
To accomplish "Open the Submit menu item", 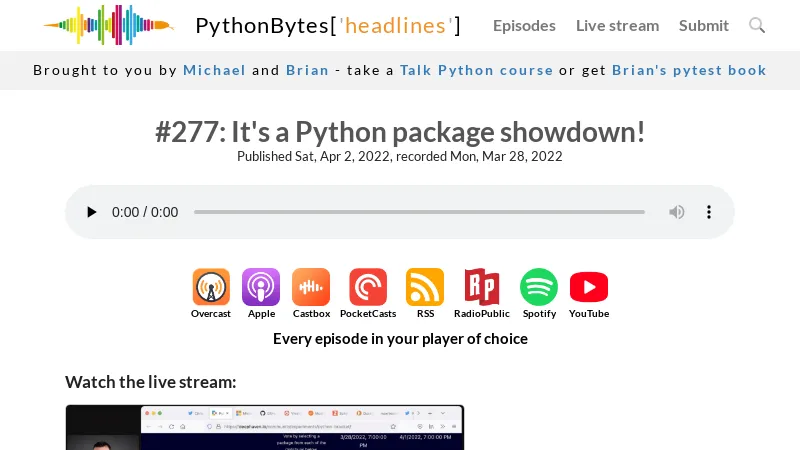I will pos(704,26).
